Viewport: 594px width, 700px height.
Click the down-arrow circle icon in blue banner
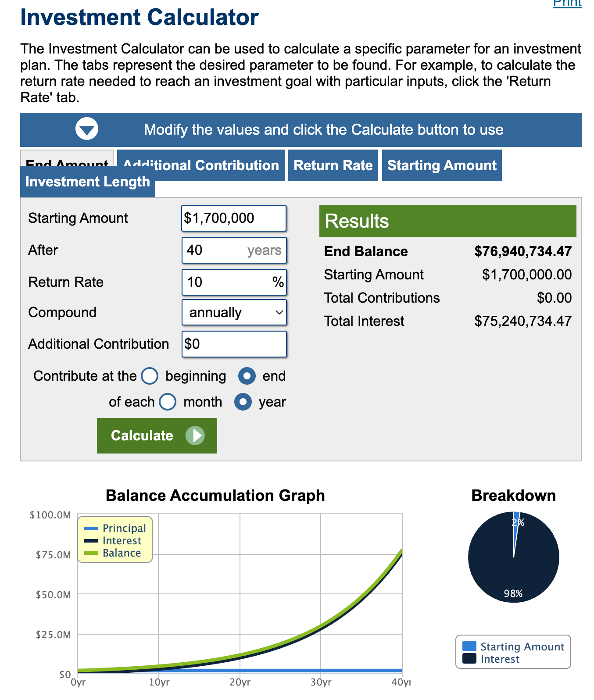tap(87, 129)
